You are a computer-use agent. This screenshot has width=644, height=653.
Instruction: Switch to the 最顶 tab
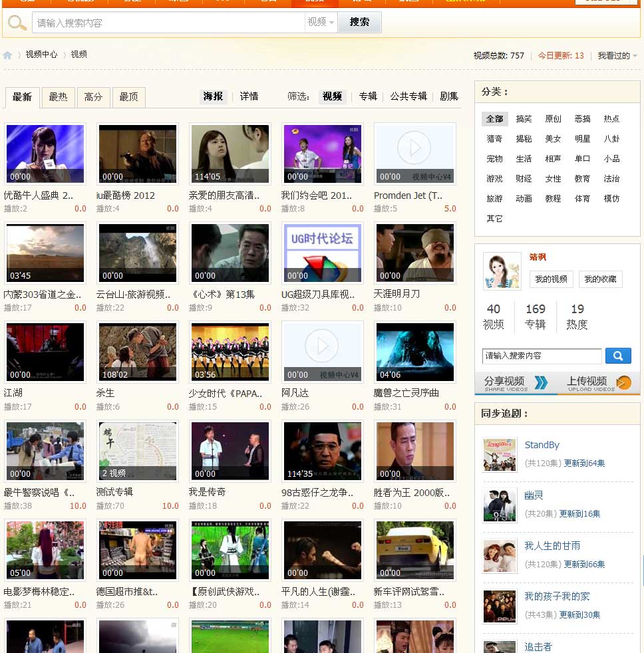coord(128,98)
